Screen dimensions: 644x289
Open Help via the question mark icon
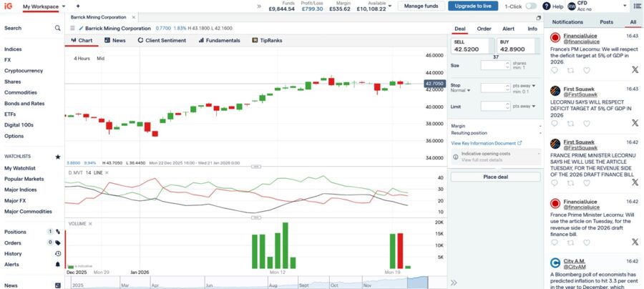coord(546,6)
